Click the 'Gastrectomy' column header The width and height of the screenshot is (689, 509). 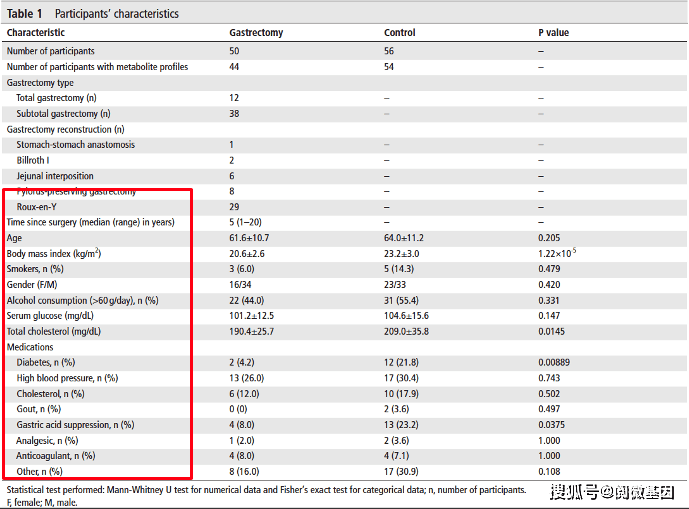click(256, 33)
